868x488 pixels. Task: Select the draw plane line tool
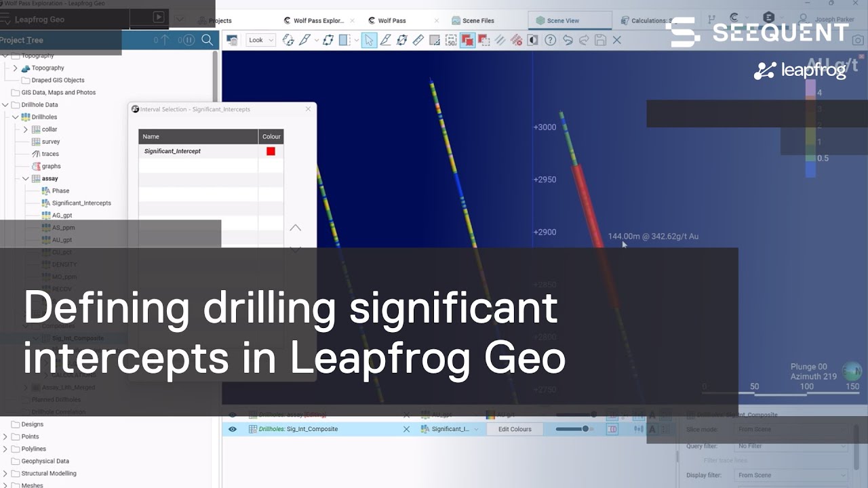(328, 40)
